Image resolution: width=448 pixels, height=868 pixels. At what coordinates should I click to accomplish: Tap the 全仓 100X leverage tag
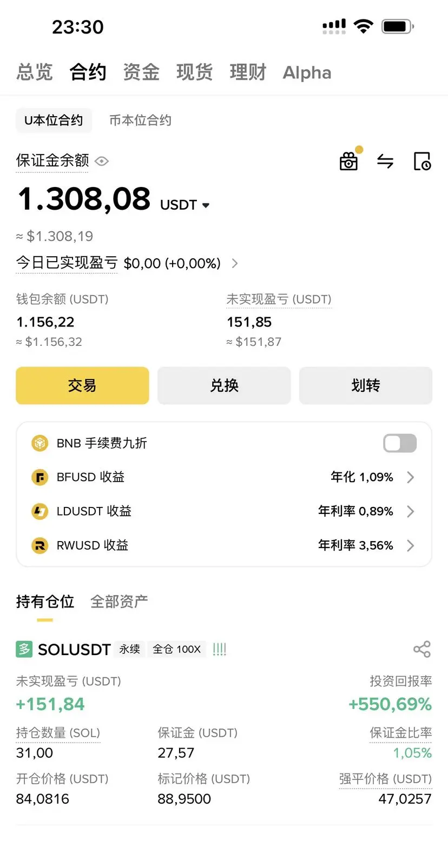point(176,649)
